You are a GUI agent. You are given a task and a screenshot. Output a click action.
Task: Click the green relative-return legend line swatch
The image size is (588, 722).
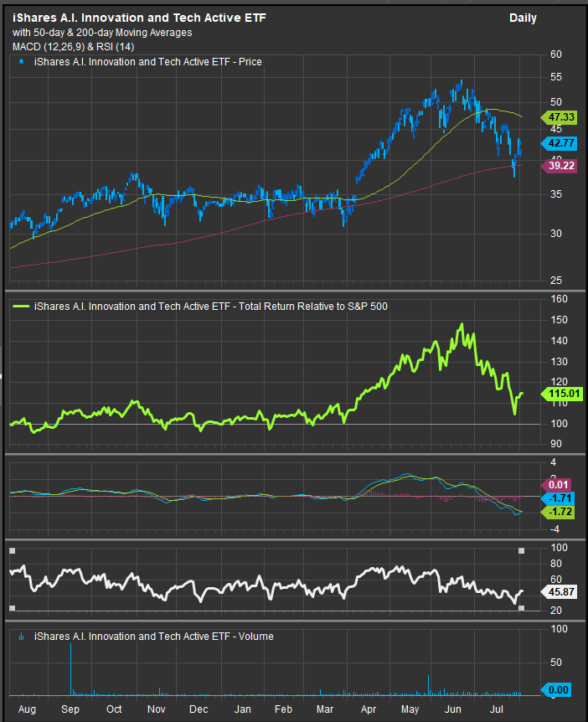click(20, 306)
